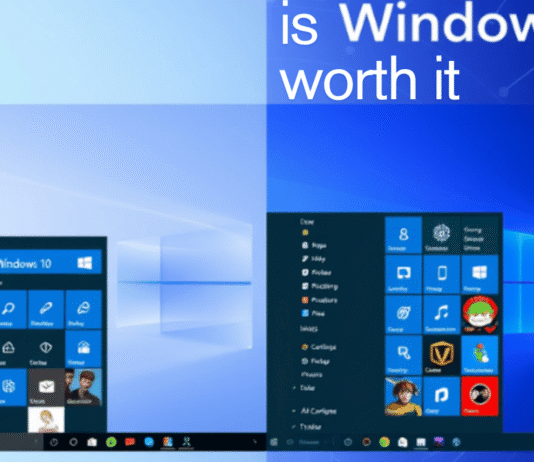This screenshot has width=534, height=462.
Task: Open the music note tile
Action: [441, 314]
